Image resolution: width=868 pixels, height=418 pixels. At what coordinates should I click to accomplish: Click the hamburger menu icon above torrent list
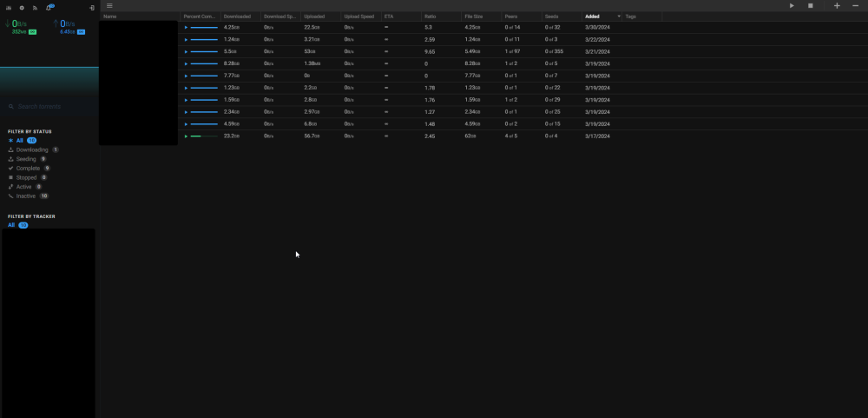109,5
